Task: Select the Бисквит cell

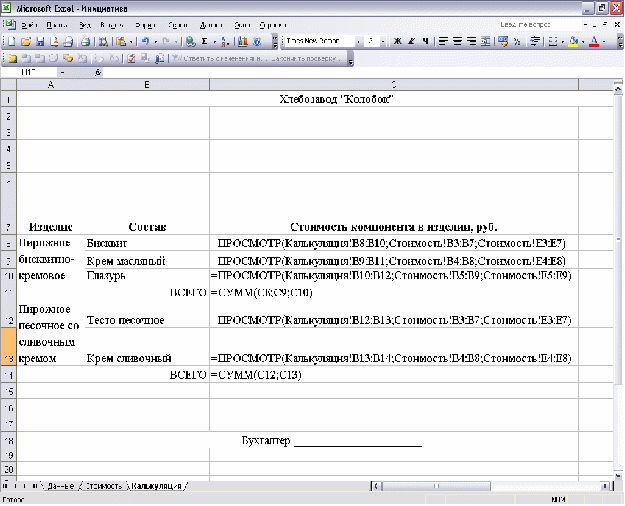Action: (x=147, y=243)
